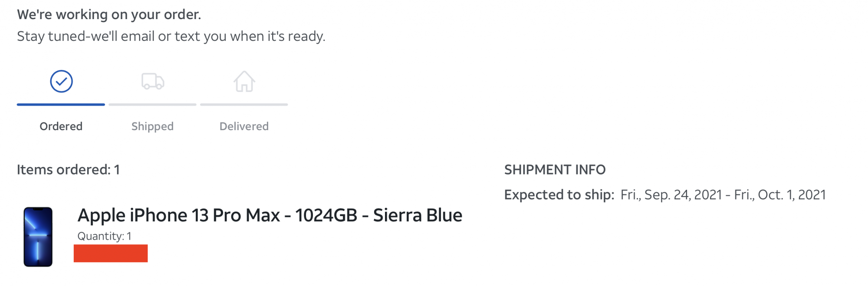Open the iPhone 13 Pro Max thumbnail

tap(38, 237)
